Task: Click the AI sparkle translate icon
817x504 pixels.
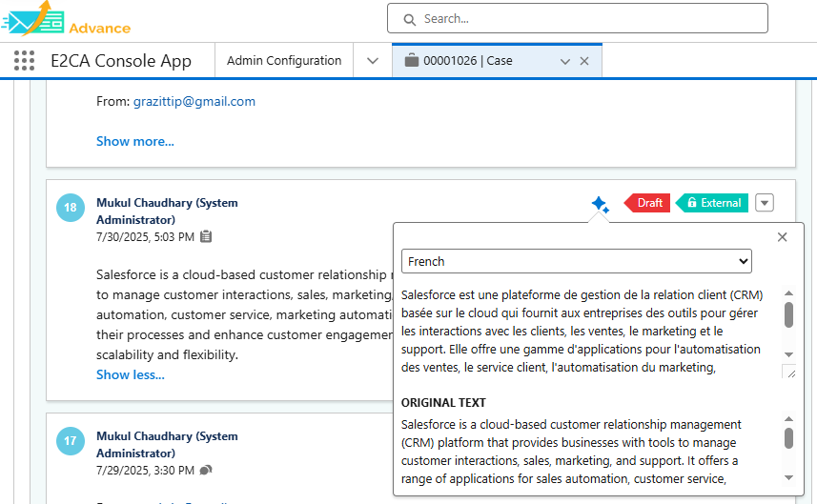Action: (601, 204)
